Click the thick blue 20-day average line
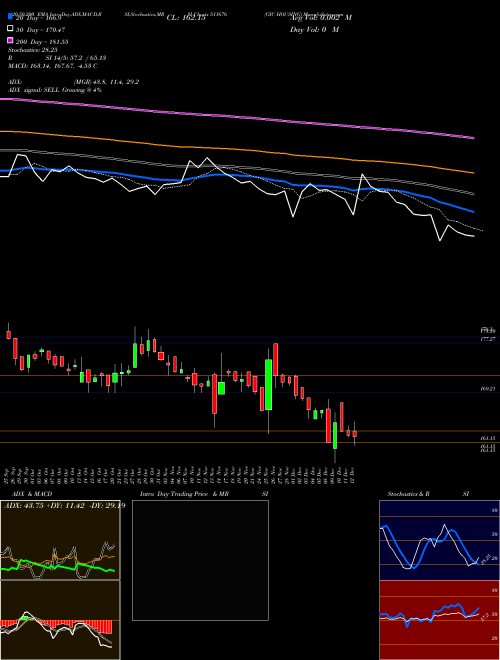The height and width of the screenshot is (660, 500). point(236,177)
